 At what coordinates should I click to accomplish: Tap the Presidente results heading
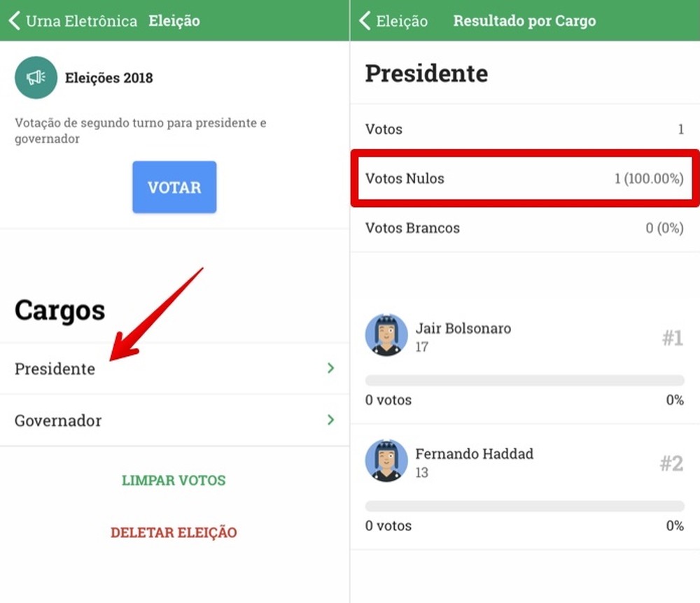[426, 73]
